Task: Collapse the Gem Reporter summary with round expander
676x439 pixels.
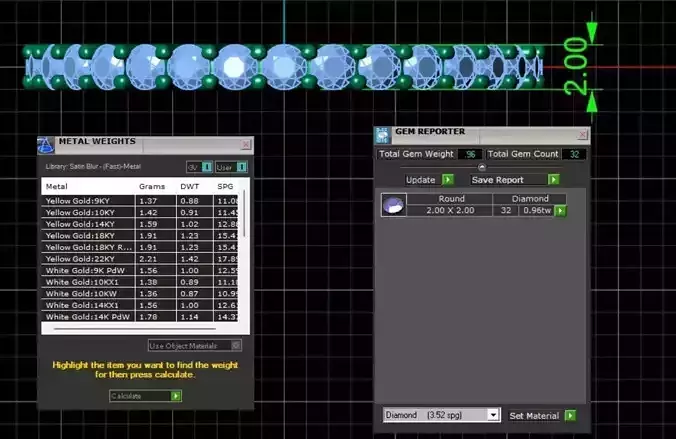Action: click(x=482, y=167)
